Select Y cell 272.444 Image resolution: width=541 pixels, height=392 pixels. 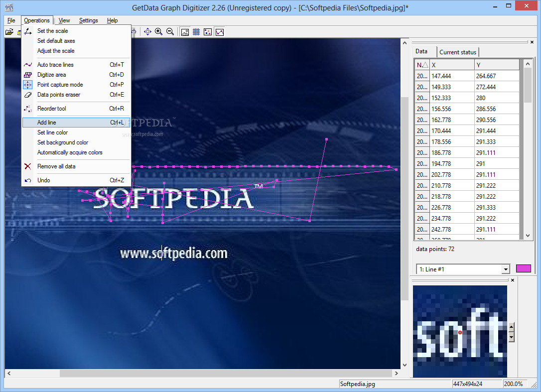pyautogui.click(x=497, y=87)
